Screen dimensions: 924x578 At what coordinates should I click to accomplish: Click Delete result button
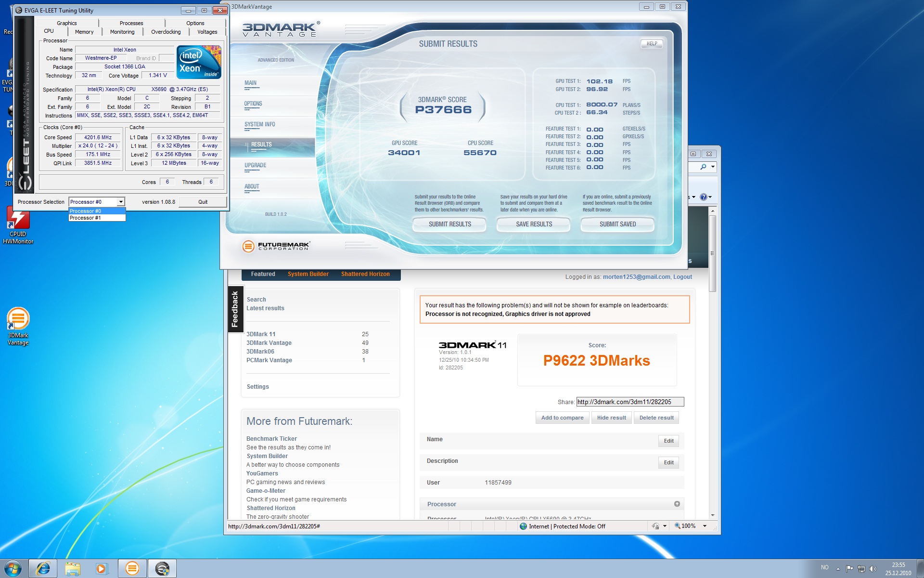point(656,418)
